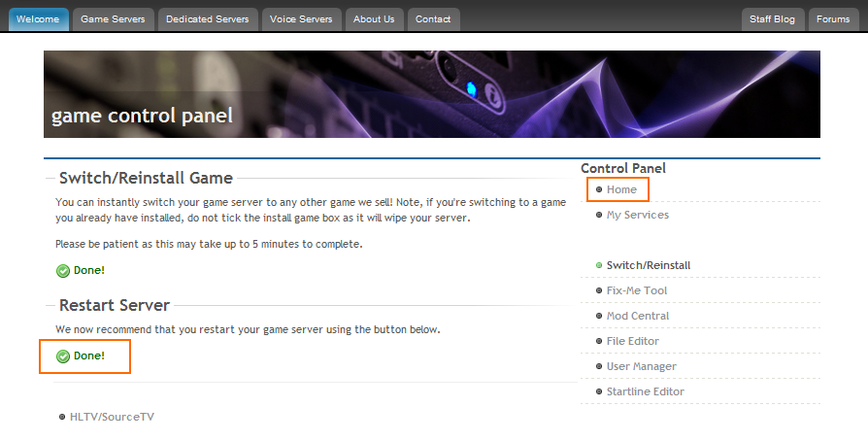Go to Game Servers tab

pyautogui.click(x=113, y=19)
